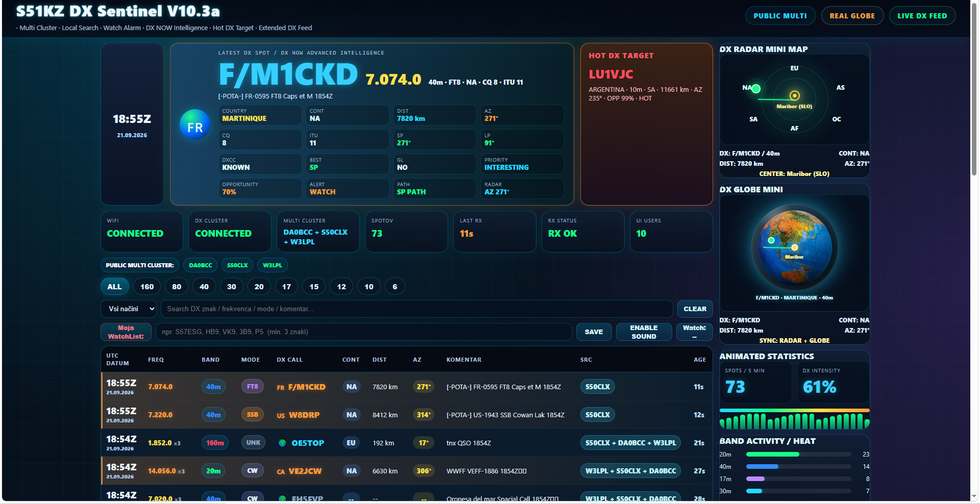The height and width of the screenshot is (504, 980).
Task: Click the F/M1CKD call in spot table
Action: (307, 387)
